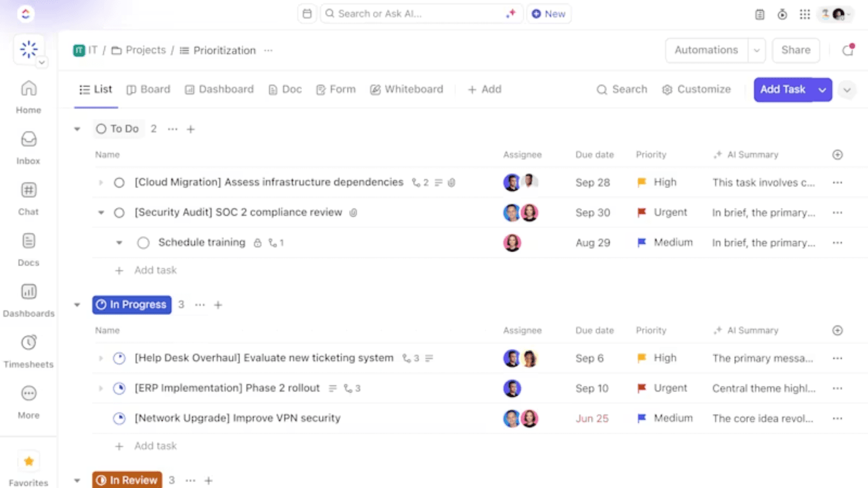Image resolution: width=868 pixels, height=488 pixels.
Task: Expand subtasks of Cloud Migration task
Action: (100, 183)
